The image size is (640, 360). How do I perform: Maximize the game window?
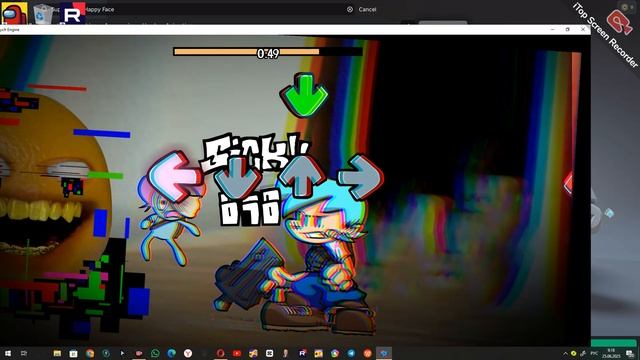567,29
